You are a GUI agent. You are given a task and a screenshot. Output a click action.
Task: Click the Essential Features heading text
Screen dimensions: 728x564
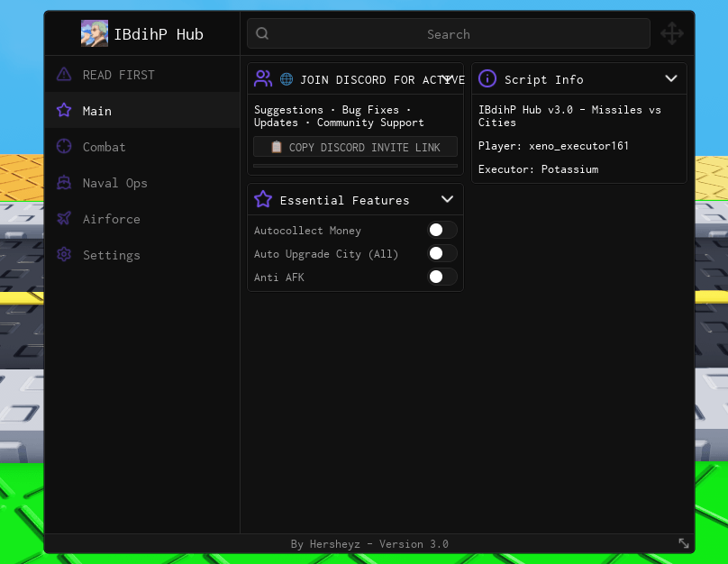(344, 200)
